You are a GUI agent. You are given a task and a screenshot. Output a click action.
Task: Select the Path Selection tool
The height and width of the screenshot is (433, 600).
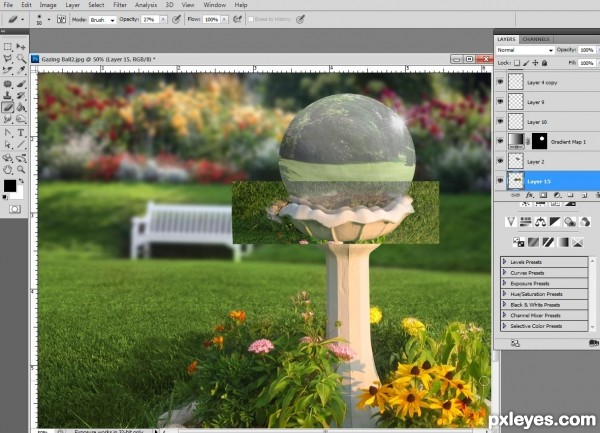tap(8, 145)
